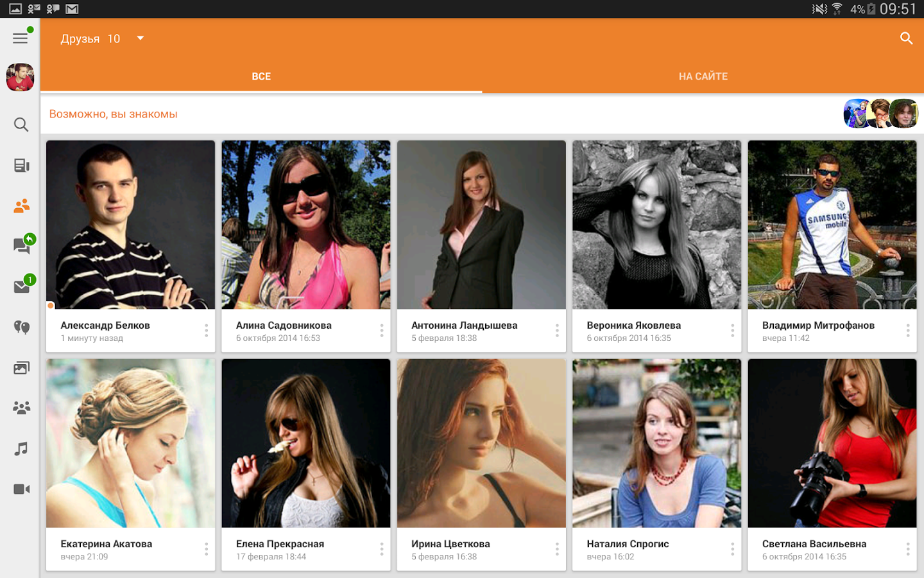
Task: Tap suggested friends avatars cluster
Action: point(880,114)
